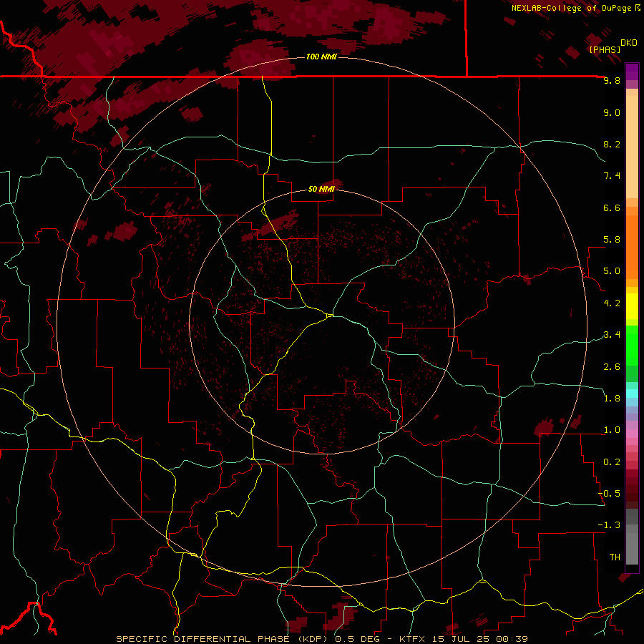The width and height of the screenshot is (644, 644).
Task: Click the -1.3 legend value
Action: coord(609,525)
